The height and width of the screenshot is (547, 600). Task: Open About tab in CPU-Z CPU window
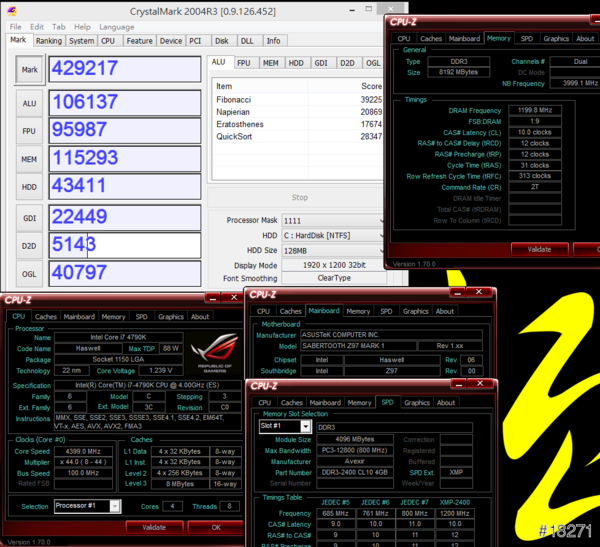200,317
